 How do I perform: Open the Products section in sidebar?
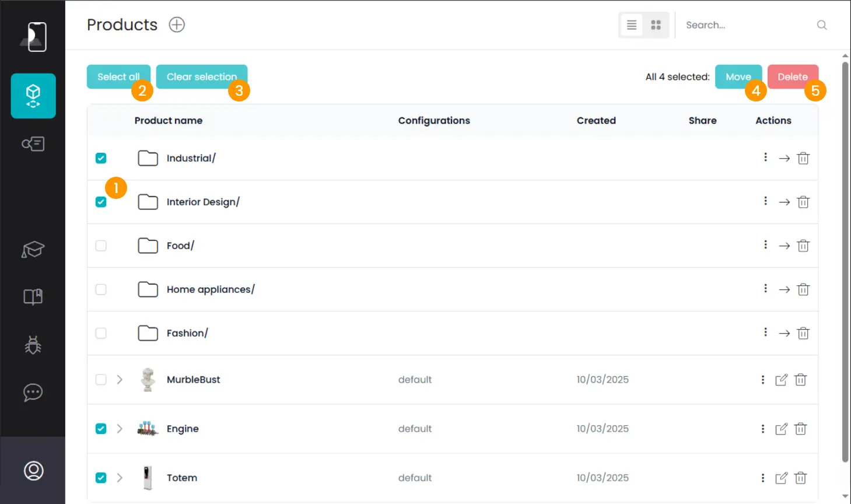point(33,96)
